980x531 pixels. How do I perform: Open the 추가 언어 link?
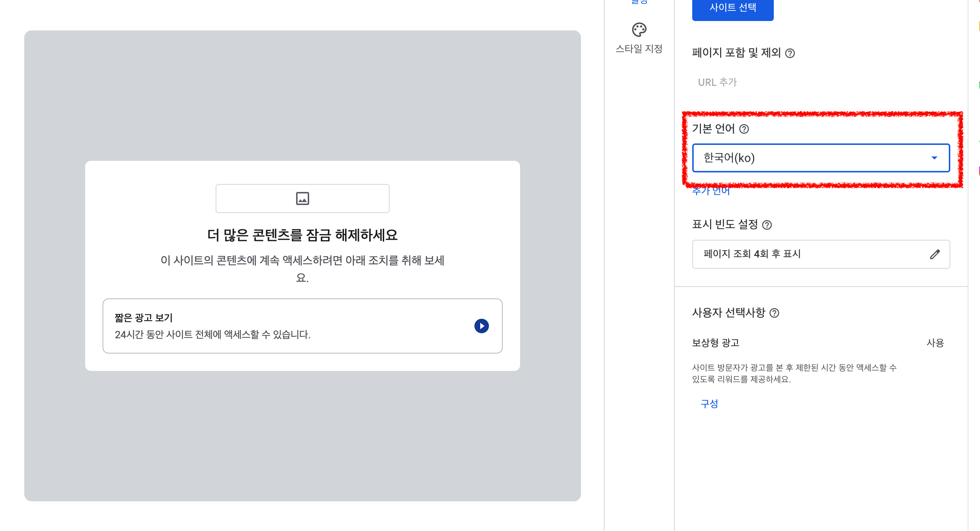(711, 191)
